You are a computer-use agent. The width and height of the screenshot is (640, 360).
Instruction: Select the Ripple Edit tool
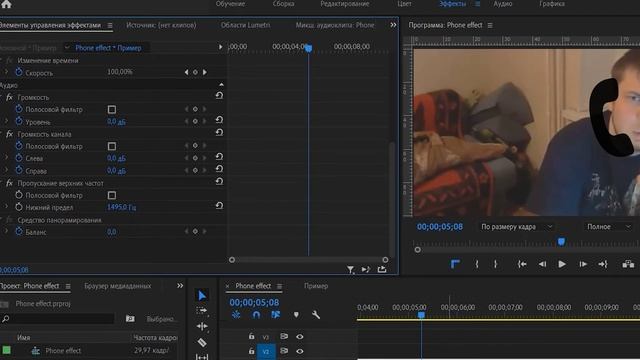pos(202,326)
